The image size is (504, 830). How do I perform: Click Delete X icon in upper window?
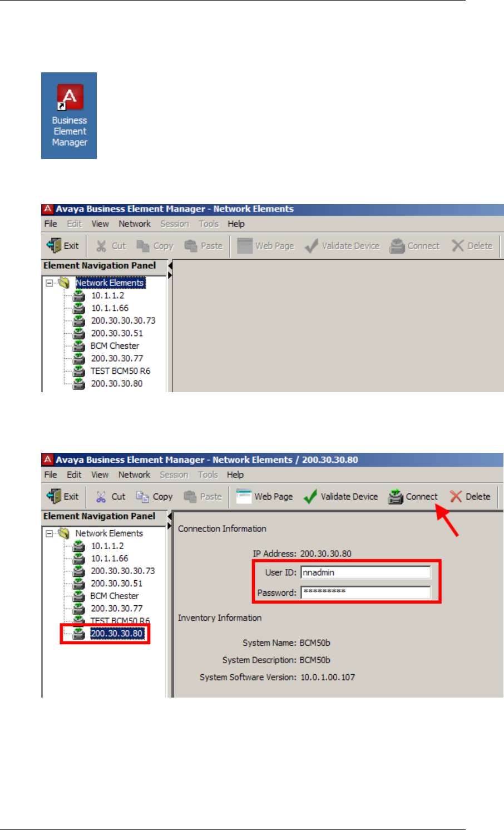pyautogui.click(x=457, y=246)
